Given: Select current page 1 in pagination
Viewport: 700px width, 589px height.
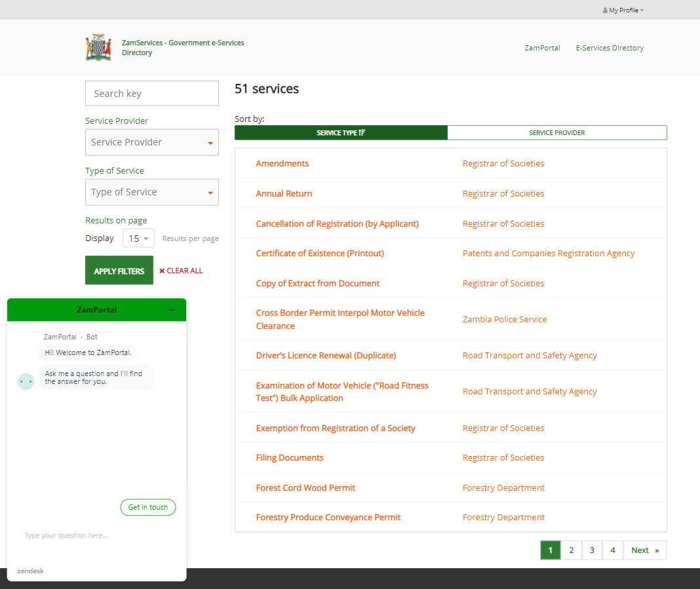Looking at the screenshot, I should click(x=551, y=550).
